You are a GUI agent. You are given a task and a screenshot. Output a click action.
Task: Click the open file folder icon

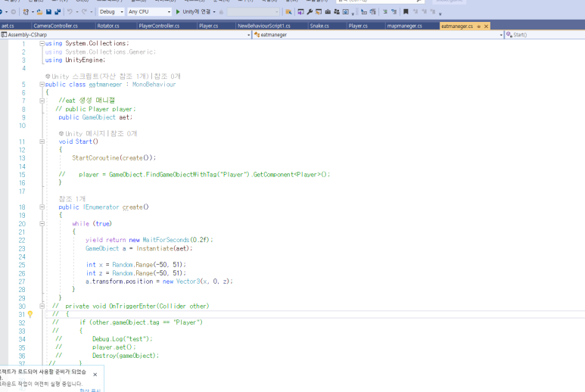click(39, 12)
